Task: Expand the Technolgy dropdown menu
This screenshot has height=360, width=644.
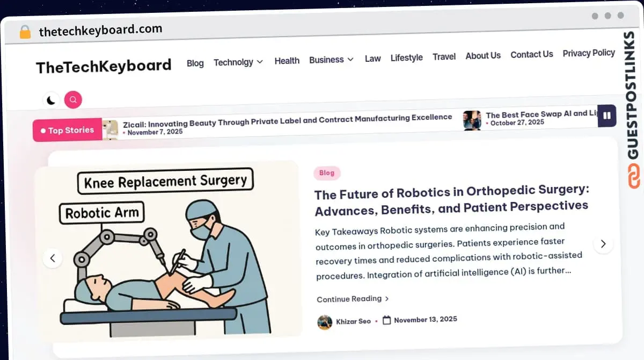Action: point(238,62)
